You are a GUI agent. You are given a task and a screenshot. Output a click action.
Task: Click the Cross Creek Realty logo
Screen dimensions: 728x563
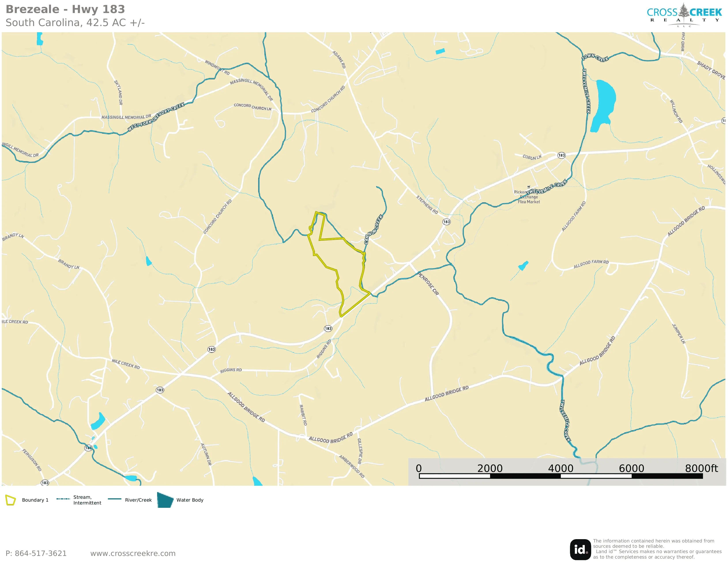coord(684,15)
